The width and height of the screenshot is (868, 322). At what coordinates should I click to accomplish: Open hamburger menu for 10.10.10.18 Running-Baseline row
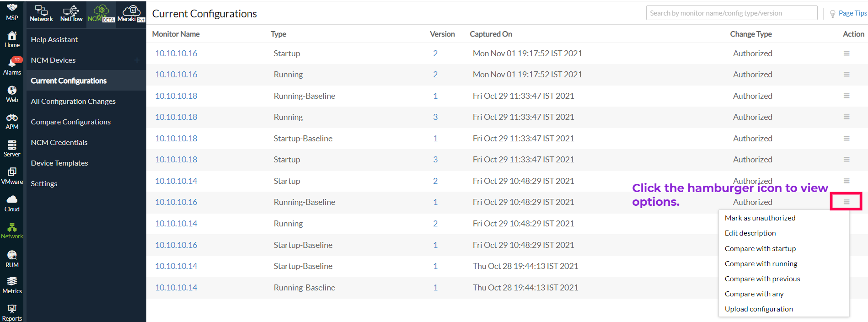847,96
